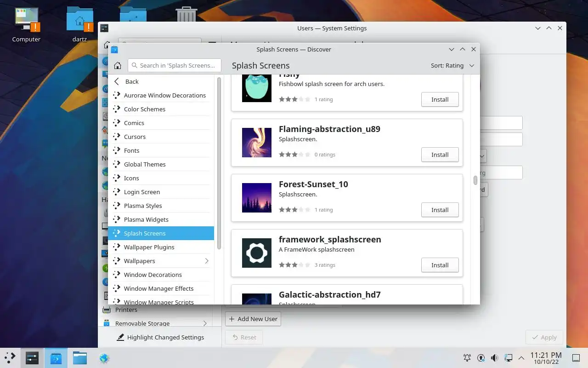588x368 pixels.
Task: Open the application launcher in the taskbar
Action: click(10, 357)
